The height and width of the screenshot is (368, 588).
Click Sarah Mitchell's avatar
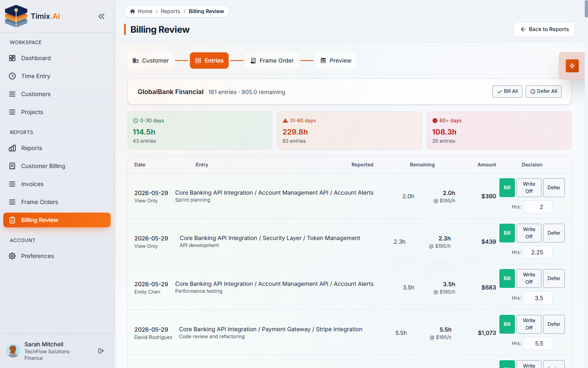(13, 351)
